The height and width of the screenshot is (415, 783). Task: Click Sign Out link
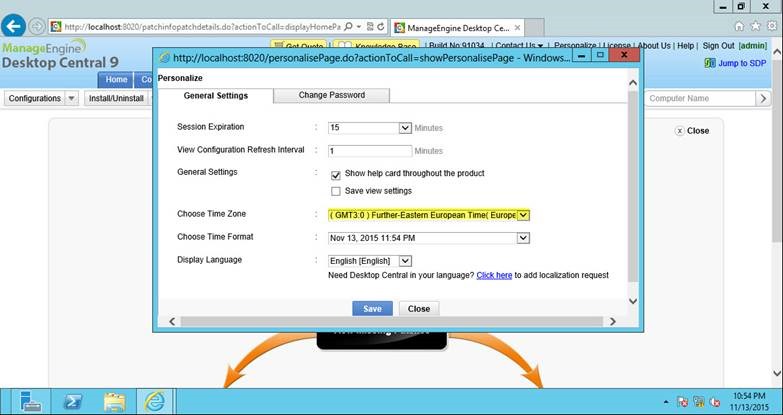pyautogui.click(x=718, y=45)
